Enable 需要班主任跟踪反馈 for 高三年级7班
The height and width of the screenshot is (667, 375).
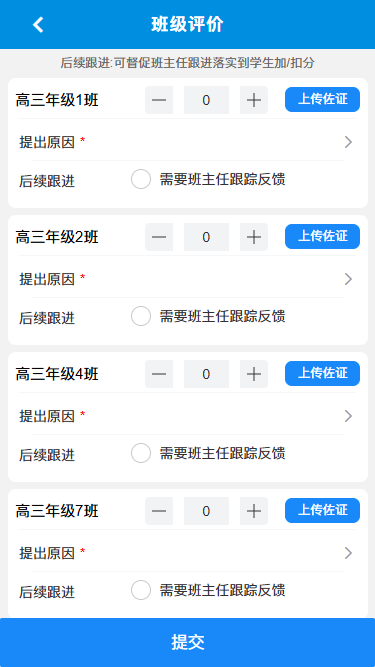pyautogui.click(x=141, y=590)
